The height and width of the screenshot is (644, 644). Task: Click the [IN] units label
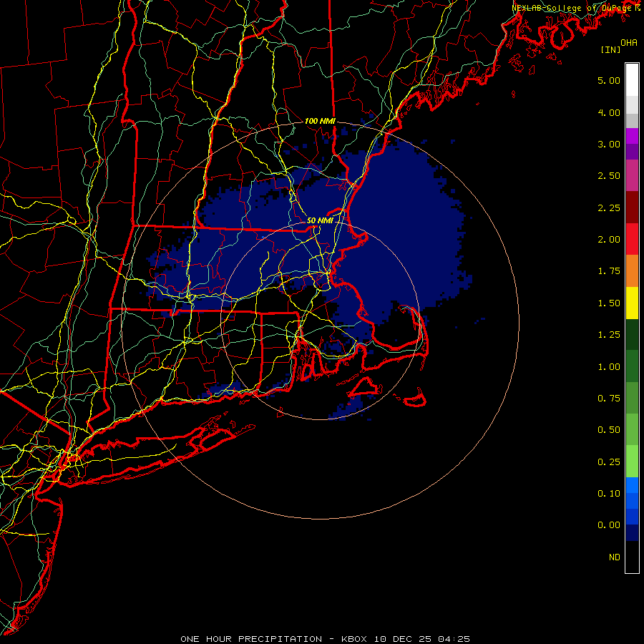pyautogui.click(x=611, y=50)
